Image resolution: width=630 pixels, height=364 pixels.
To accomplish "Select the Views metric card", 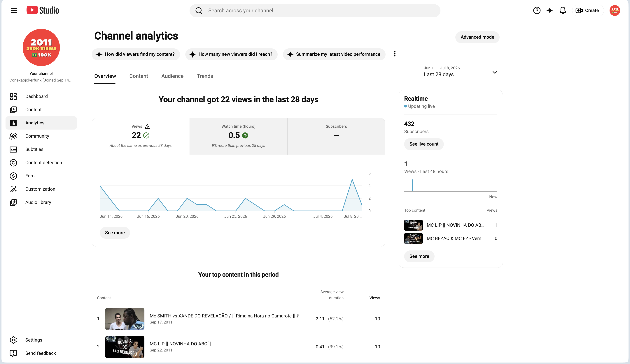I will tap(141, 136).
